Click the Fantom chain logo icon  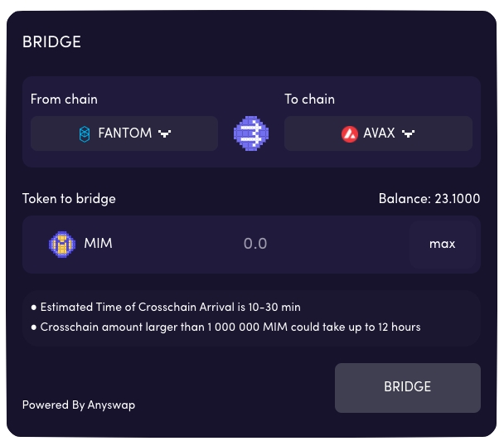[x=84, y=133]
